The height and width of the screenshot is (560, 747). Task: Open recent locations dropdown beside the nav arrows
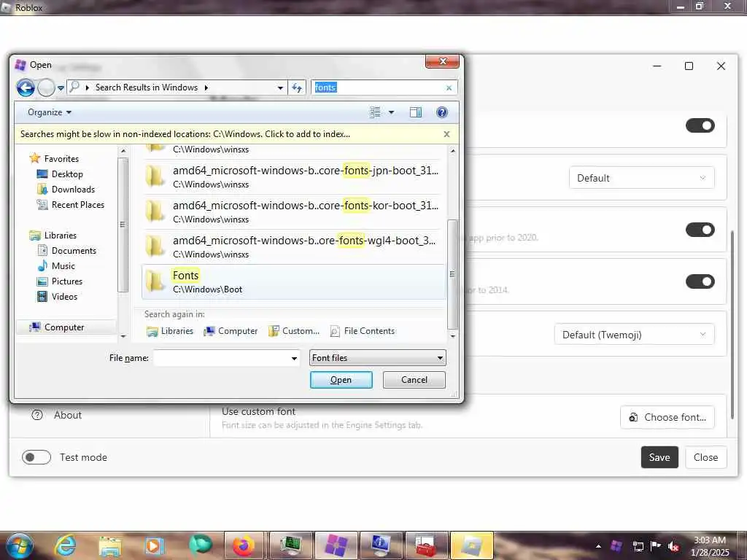coord(61,88)
